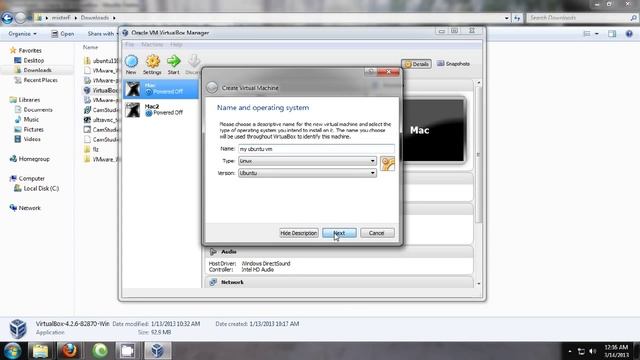Screen dimensions: 640x360
Task: Click the network icon in system tray
Action: (581, 351)
